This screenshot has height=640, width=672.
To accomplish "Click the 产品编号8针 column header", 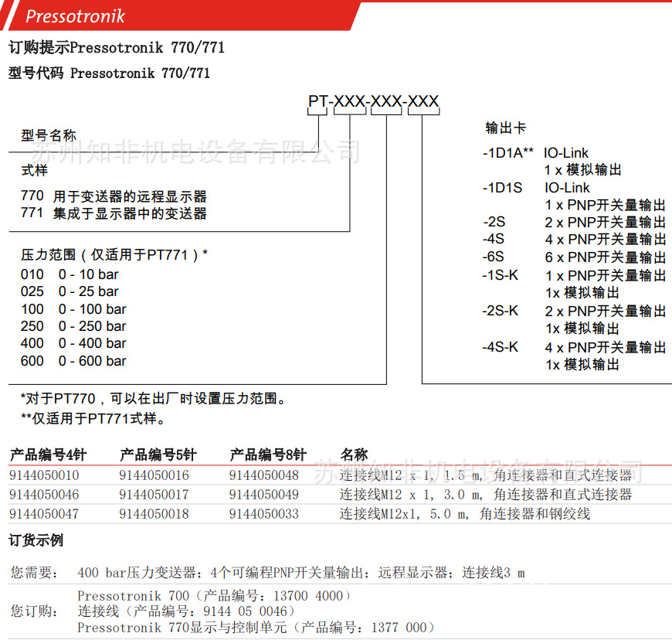I will click(x=268, y=454).
